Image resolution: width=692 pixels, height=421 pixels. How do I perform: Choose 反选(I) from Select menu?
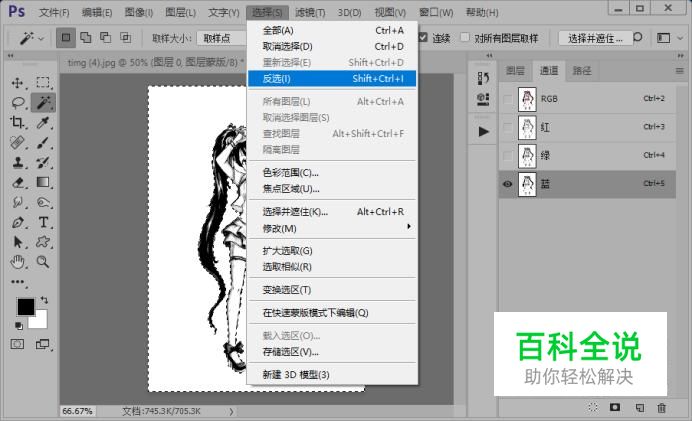[332, 79]
